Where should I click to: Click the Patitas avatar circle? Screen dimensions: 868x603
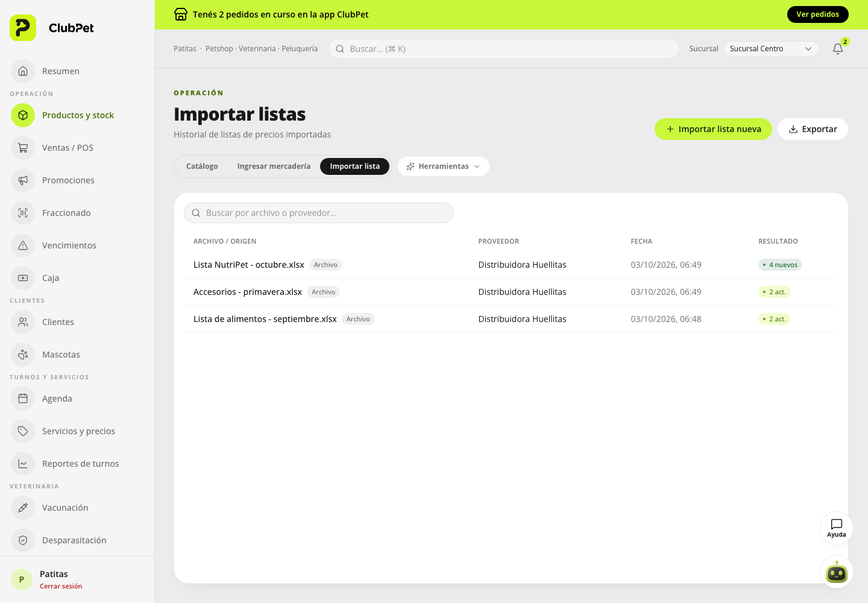tap(22, 579)
